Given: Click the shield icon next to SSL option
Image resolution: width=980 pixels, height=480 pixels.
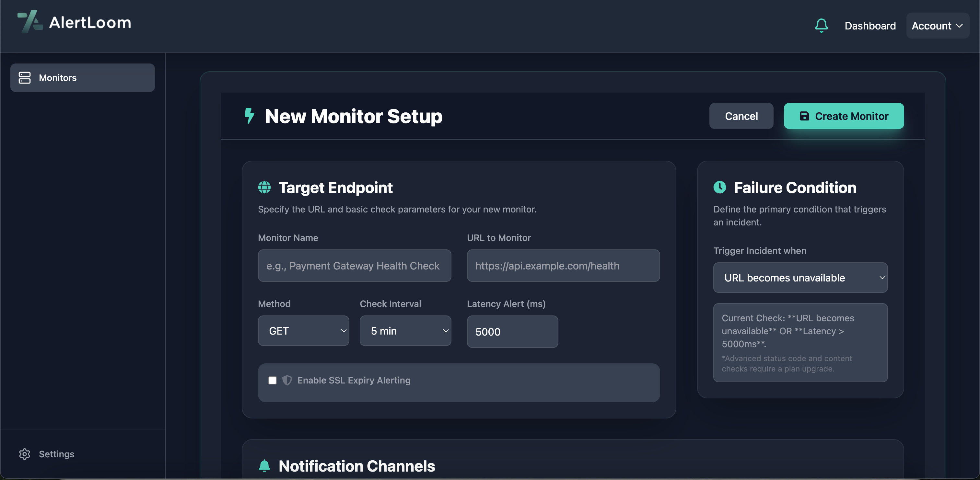Looking at the screenshot, I should click(287, 380).
